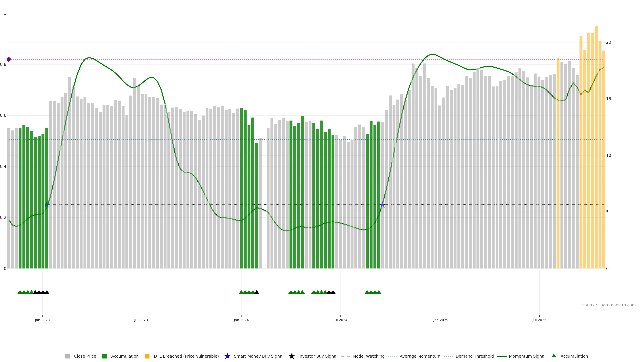Click the Jan 2024 x-axis label
This screenshot has height=362, width=644.
pos(241,320)
